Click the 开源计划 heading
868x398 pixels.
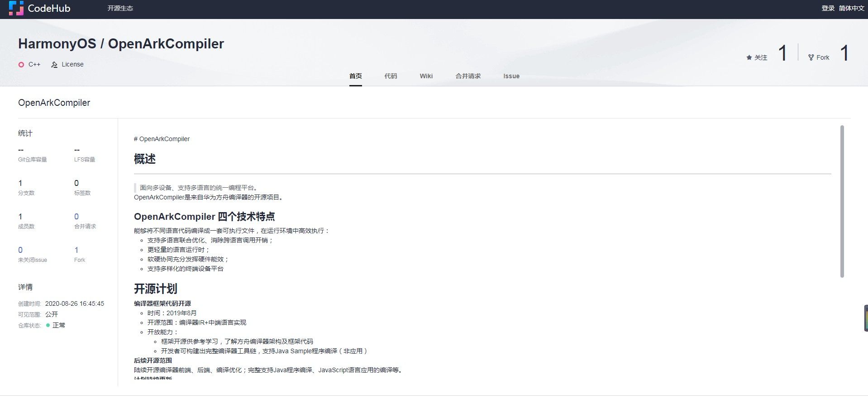coord(156,289)
